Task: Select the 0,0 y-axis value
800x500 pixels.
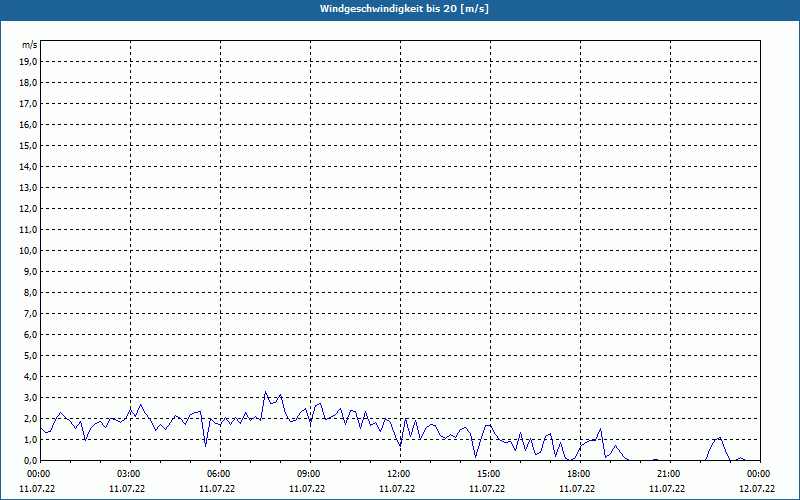Action: [x=31, y=460]
